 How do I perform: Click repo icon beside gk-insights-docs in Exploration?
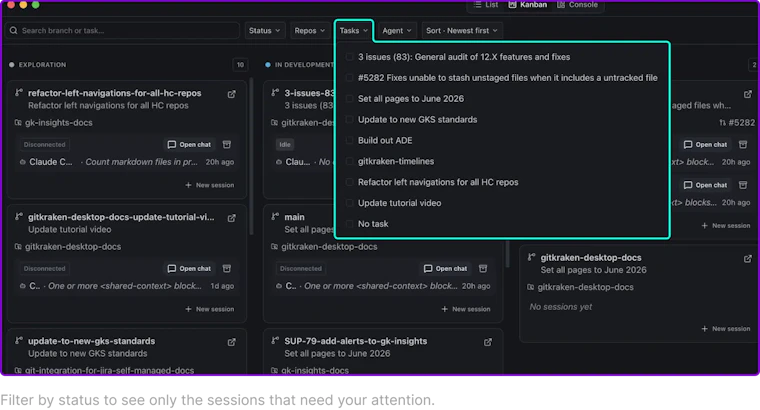pyautogui.click(x=18, y=123)
